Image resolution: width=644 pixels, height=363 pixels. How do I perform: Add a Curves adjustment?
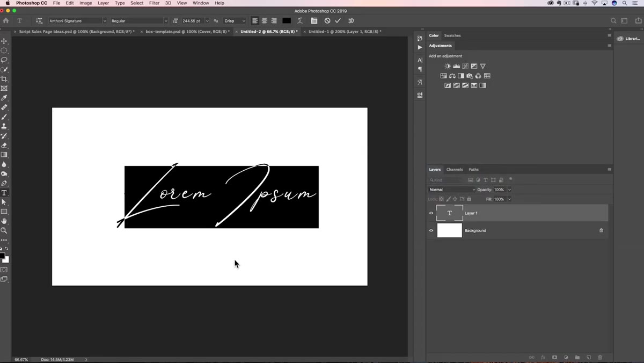click(465, 66)
